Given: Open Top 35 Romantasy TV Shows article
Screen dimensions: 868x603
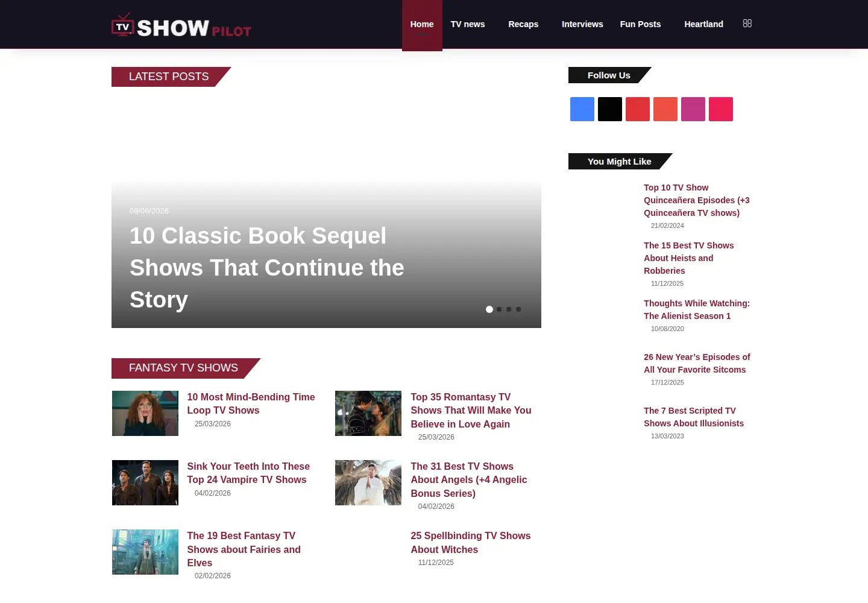Looking at the screenshot, I should pos(471,410).
